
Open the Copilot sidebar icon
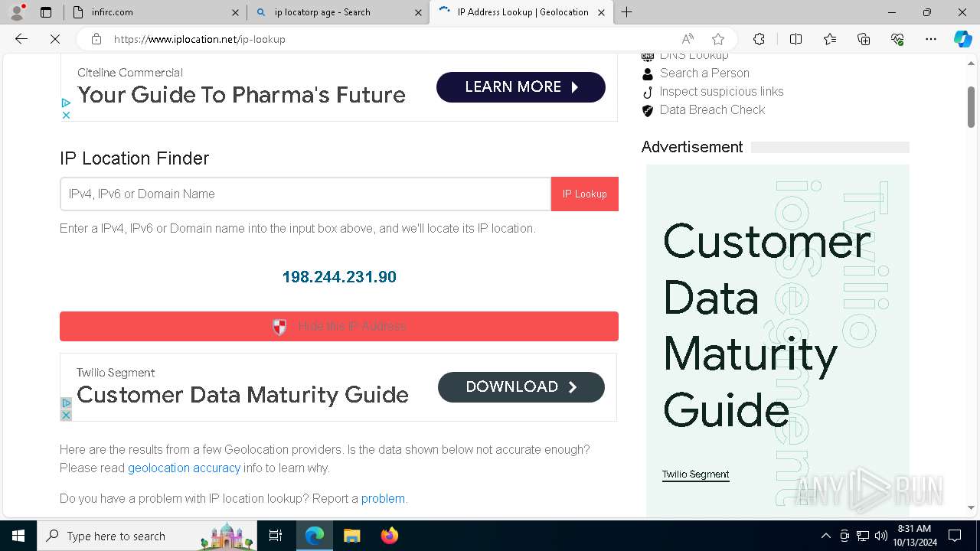pyautogui.click(x=962, y=39)
